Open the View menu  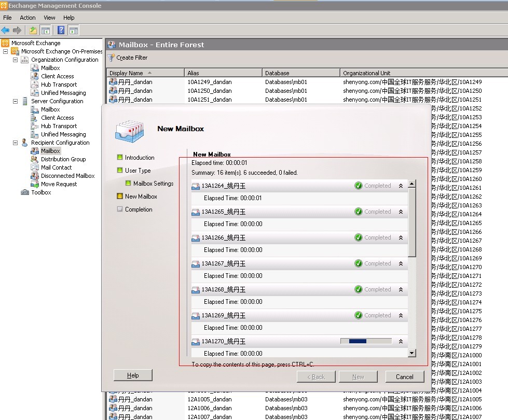tap(49, 18)
